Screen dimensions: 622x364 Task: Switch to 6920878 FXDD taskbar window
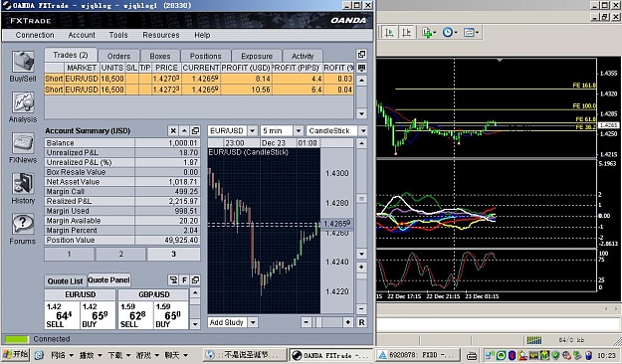(x=417, y=355)
